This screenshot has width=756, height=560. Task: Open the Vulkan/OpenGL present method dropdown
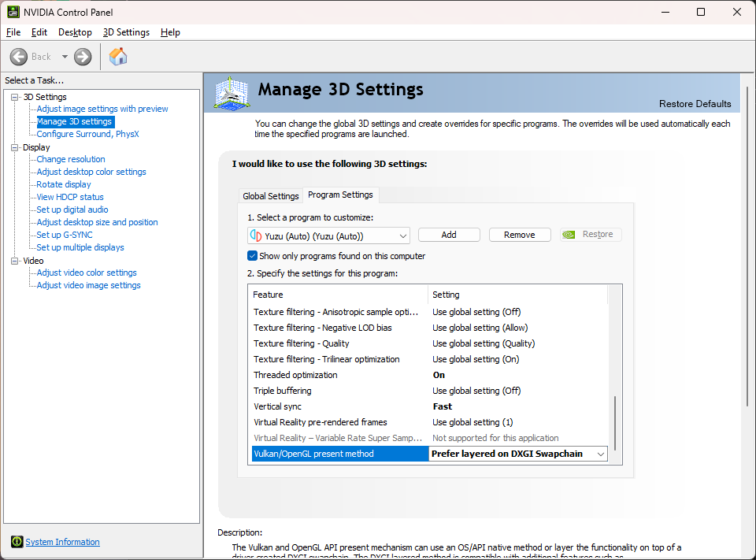601,454
